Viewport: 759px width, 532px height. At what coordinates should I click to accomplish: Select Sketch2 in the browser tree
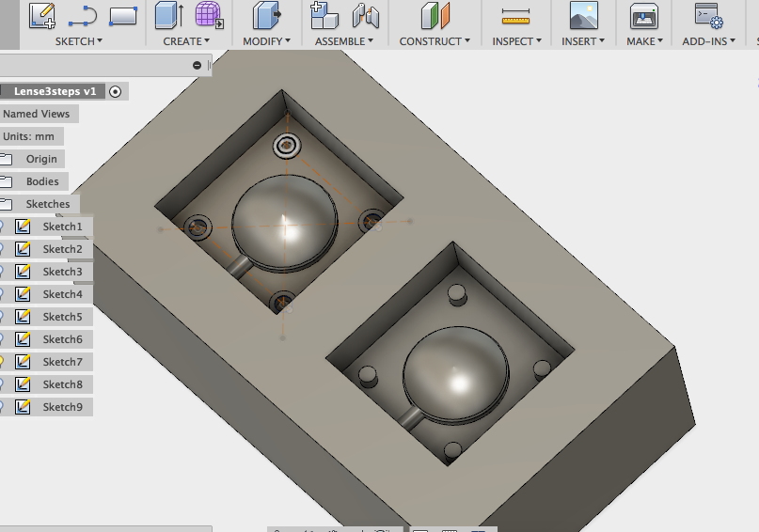tap(62, 249)
